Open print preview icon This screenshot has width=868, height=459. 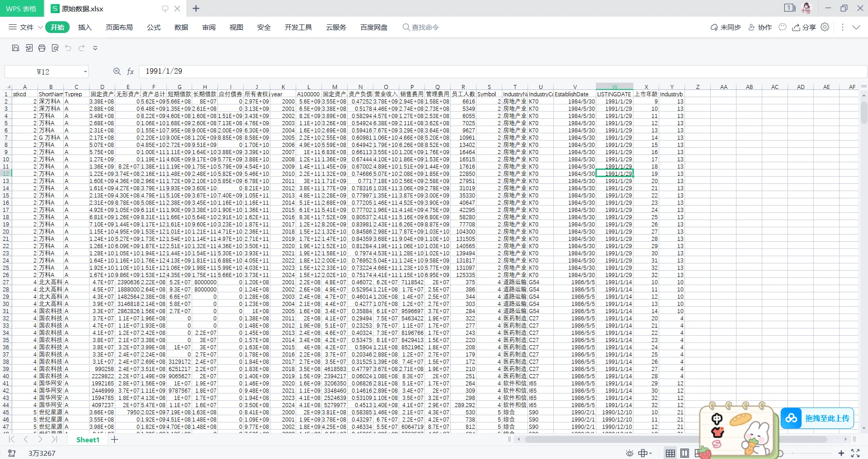pyautogui.click(x=55, y=48)
